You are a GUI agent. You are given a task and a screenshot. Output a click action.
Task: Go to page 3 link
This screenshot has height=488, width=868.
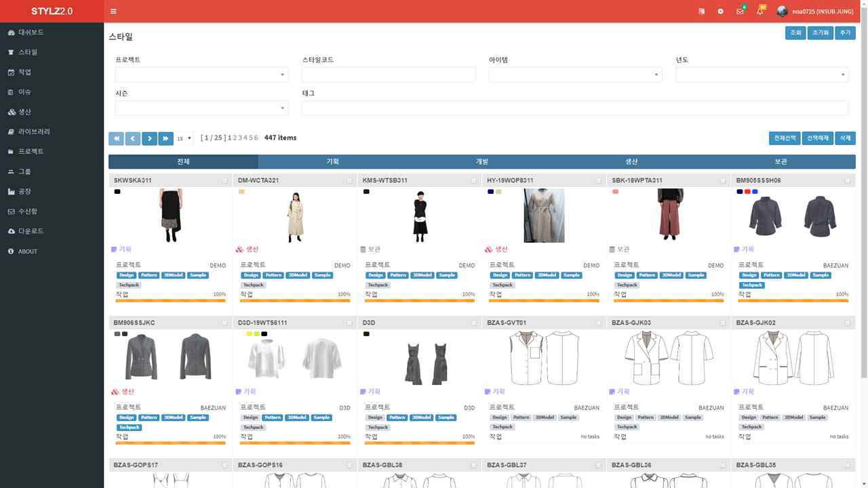tap(240, 138)
